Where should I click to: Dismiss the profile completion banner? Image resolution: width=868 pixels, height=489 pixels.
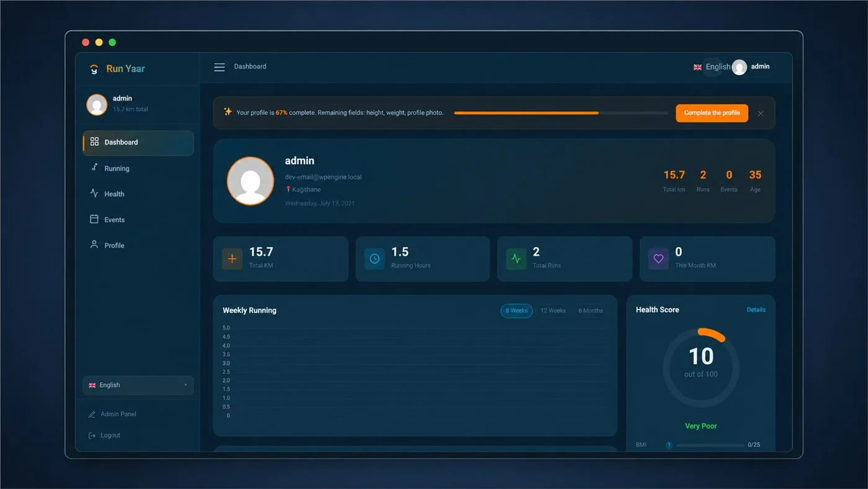click(x=761, y=113)
